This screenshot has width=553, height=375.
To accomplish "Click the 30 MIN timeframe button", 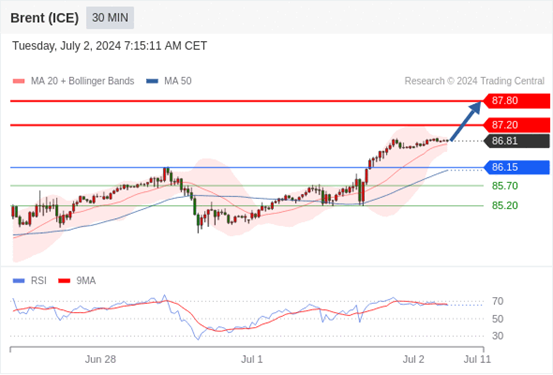I will pos(110,17).
